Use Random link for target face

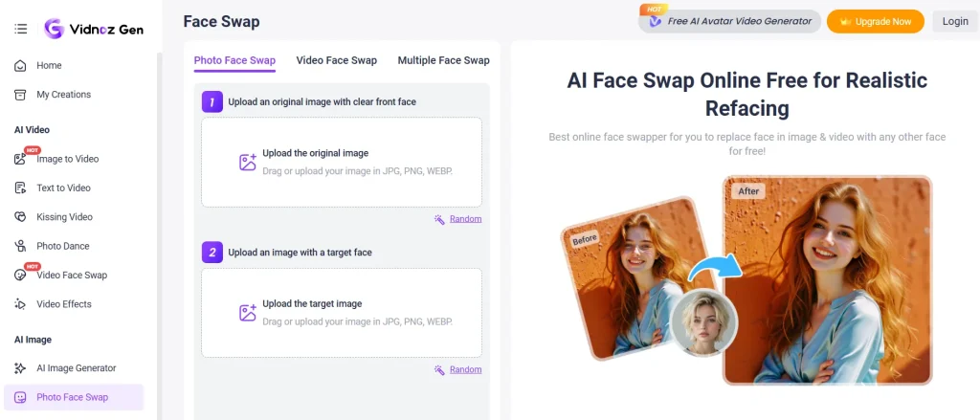coord(466,369)
